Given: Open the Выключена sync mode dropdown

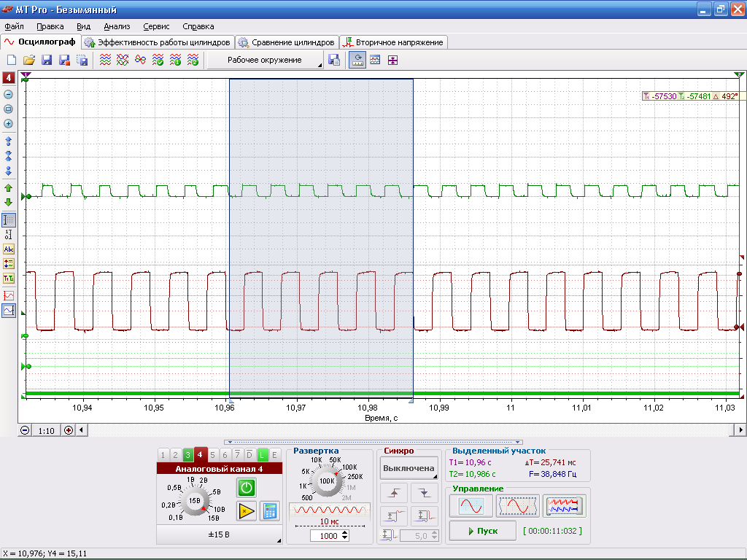Looking at the screenshot, I should pyautogui.click(x=409, y=468).
